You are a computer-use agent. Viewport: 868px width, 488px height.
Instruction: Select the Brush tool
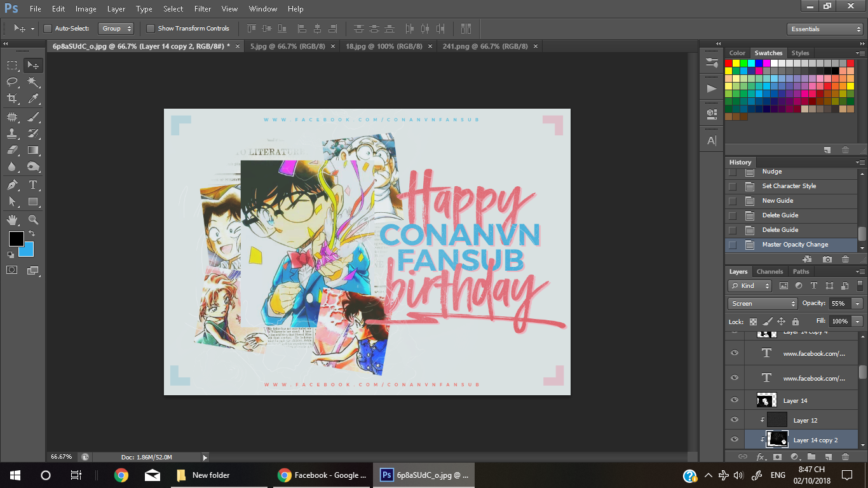(x=33, y=117)
